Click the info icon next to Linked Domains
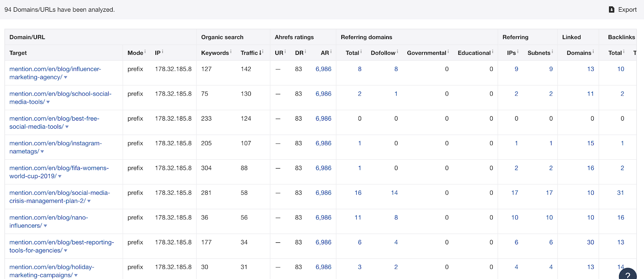Screen dimensions: 644x279 (593, 52)
